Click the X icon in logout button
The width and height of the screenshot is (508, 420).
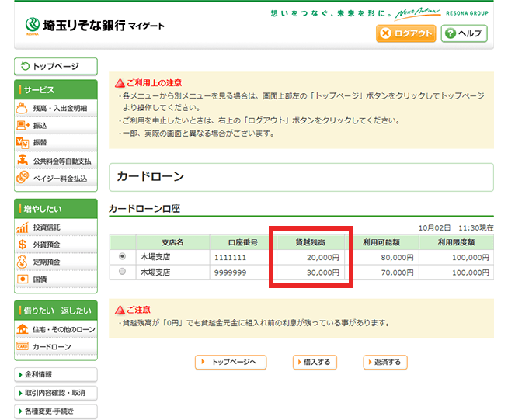tap(385, 33)
